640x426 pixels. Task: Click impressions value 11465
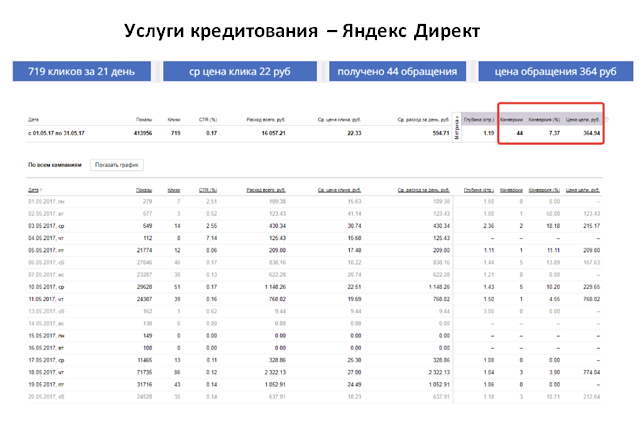coord(144,360)
